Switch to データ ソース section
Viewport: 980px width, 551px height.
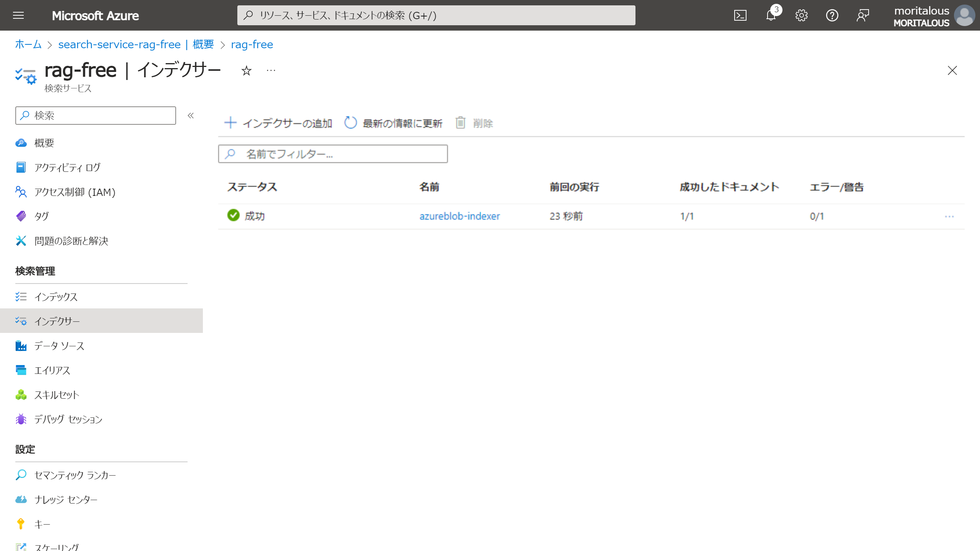[60, 346]
